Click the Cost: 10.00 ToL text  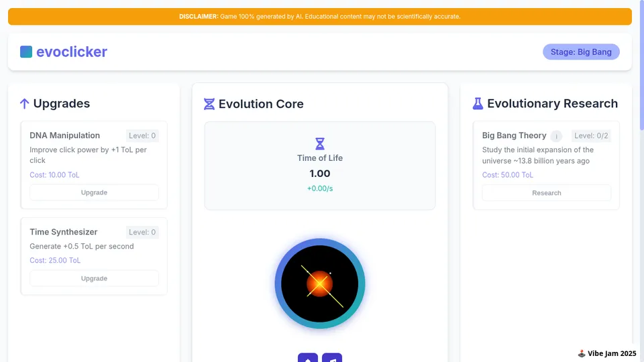coord(54,175)
